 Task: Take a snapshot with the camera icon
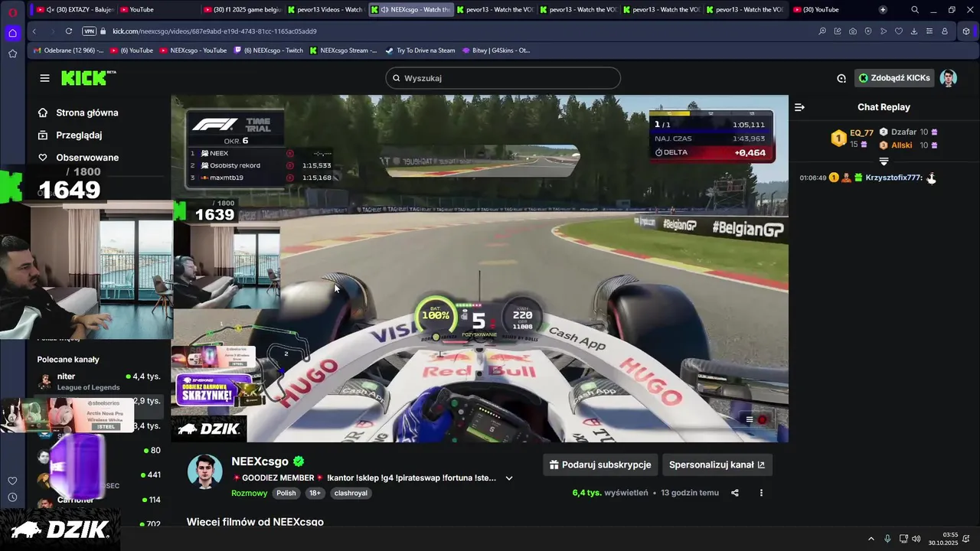click(x=853, y=31)
